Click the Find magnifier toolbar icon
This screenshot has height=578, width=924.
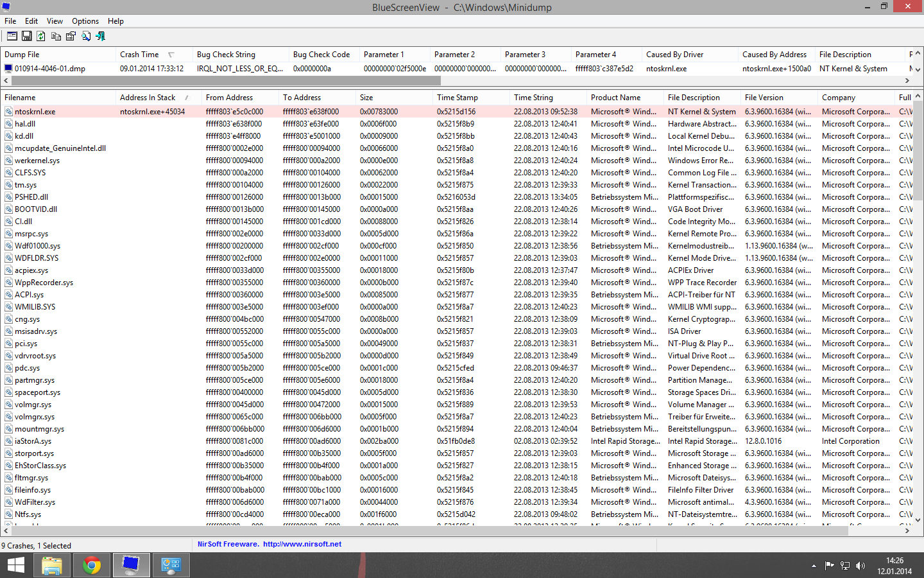pos(85,36)
